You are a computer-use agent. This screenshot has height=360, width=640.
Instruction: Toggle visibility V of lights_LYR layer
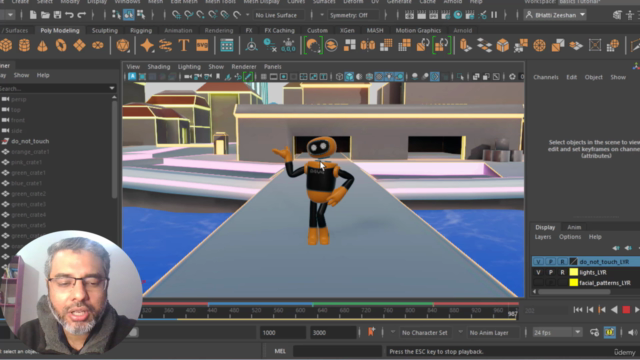pos(538,272)
